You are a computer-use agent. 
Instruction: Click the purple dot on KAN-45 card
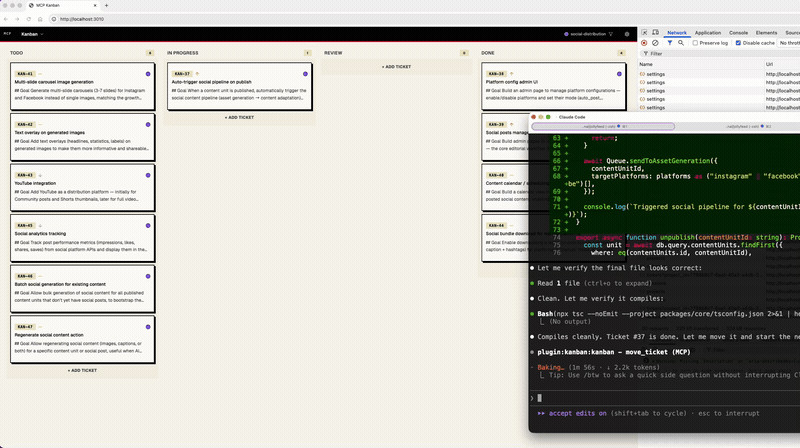click(148, 226)
